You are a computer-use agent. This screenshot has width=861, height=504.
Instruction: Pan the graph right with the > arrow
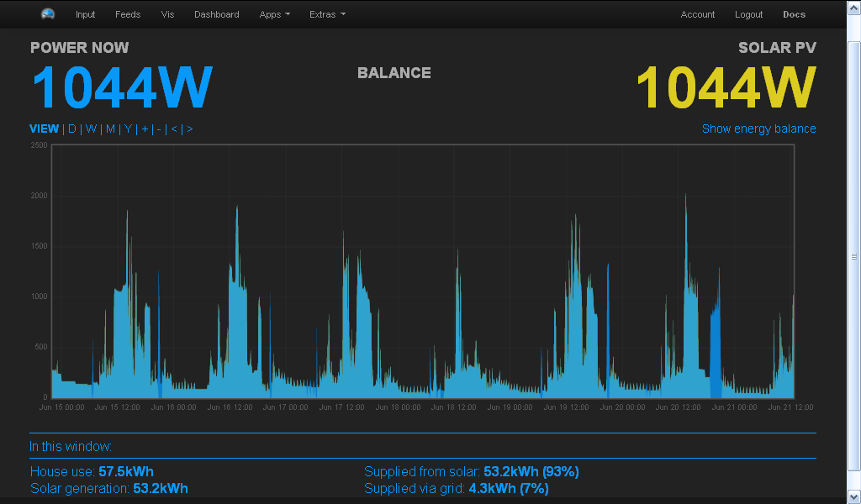point(189,129)
